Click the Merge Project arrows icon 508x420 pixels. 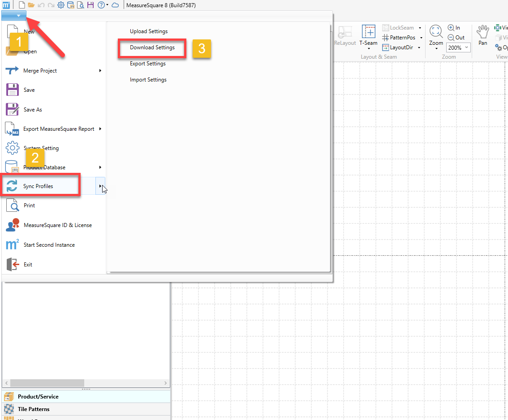point(12,70)
